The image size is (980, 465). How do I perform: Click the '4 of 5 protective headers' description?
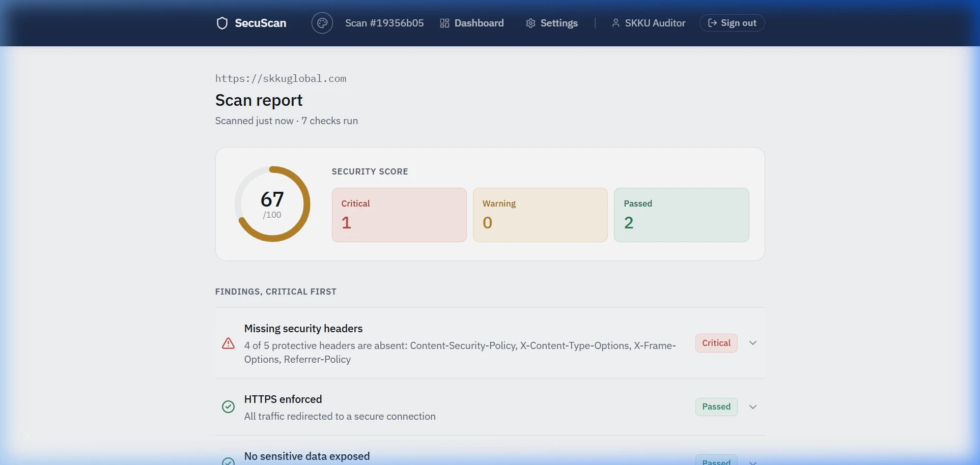pyautogui.click(x=460, y=353)
